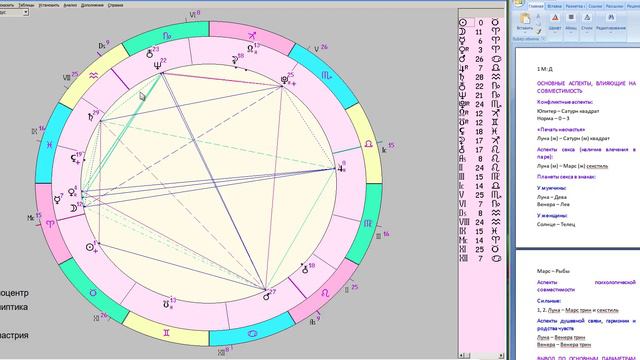This screenshot has width=640, height=360.
Task: Click the Libra sign on the outer ring
Action: [x=368, y=144]
